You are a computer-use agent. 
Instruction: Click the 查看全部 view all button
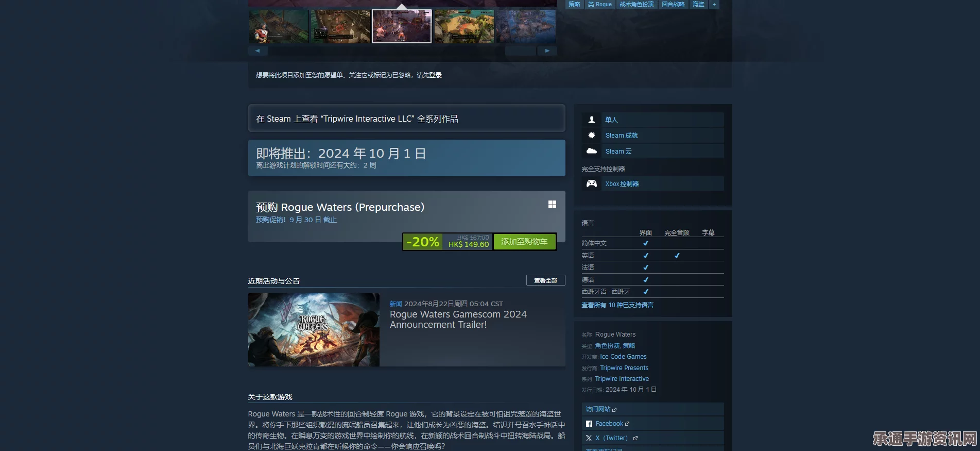546,280
